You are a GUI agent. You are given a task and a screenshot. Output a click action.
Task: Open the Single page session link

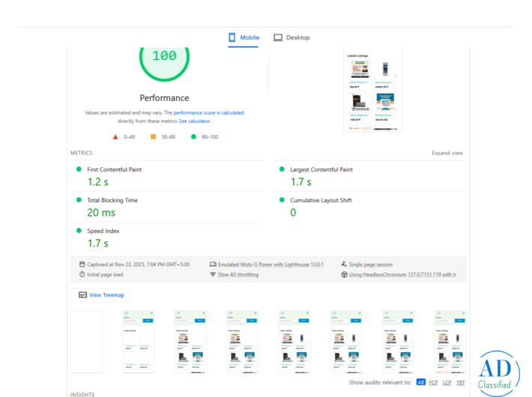tap(371, 264)
